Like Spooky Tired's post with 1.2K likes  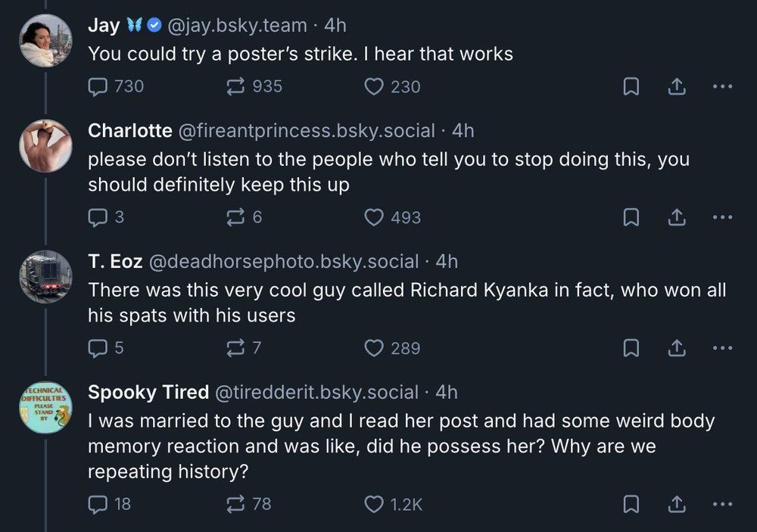click(374, 504)
